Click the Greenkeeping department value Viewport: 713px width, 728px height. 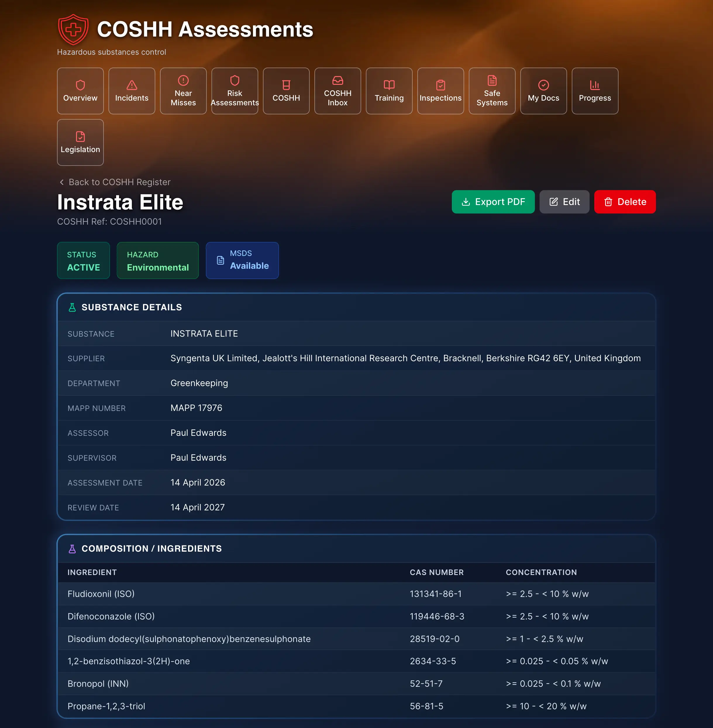[x=199, y=383]
